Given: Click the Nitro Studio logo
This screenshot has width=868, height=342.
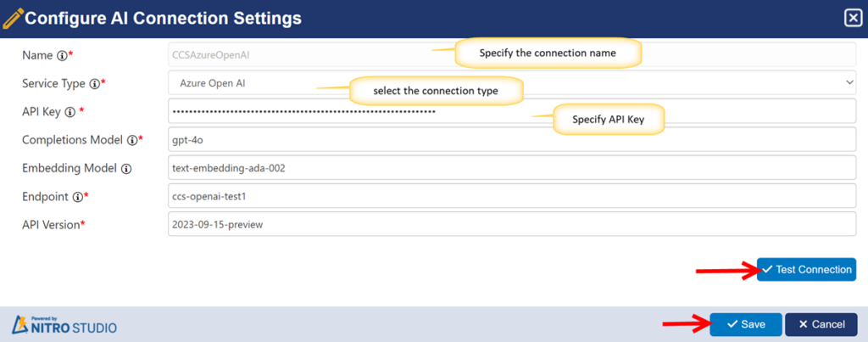Looking at the screenshot, I should [x=64, y=324].
